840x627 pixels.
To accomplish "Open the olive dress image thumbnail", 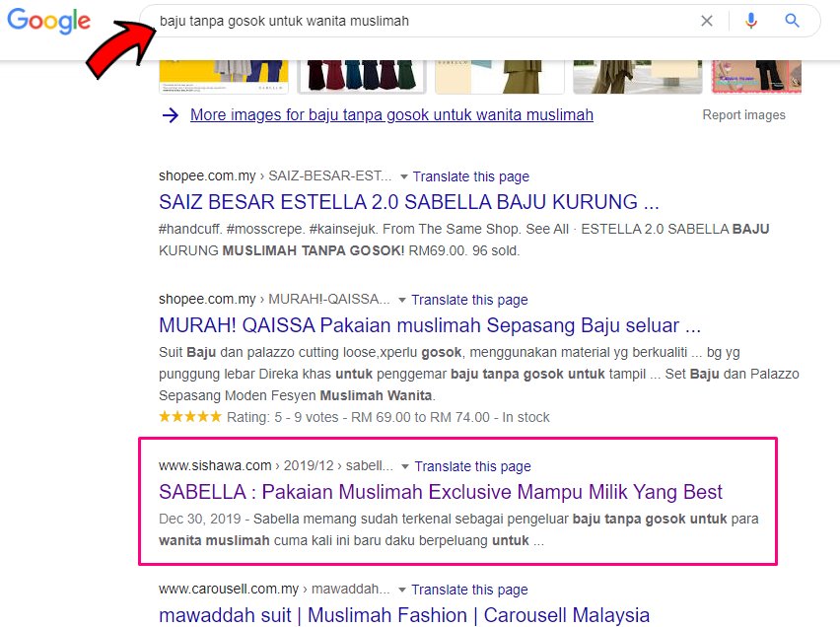I will [499, 77].
